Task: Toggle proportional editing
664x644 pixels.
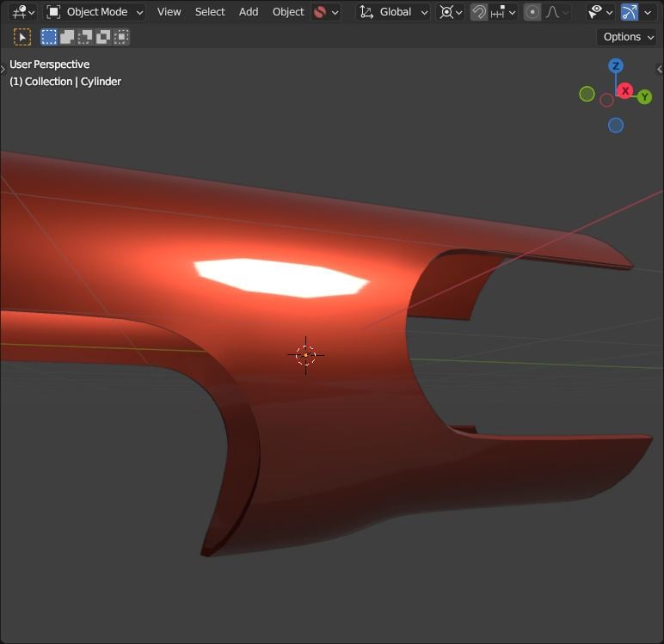Action: (x=532, y=12)
